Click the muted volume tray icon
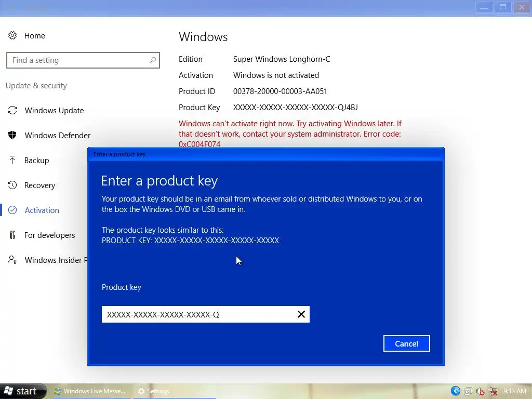Image resolution: width=532 pixels, height=399 pixels. pyautogui.click(x=481, y=391)
